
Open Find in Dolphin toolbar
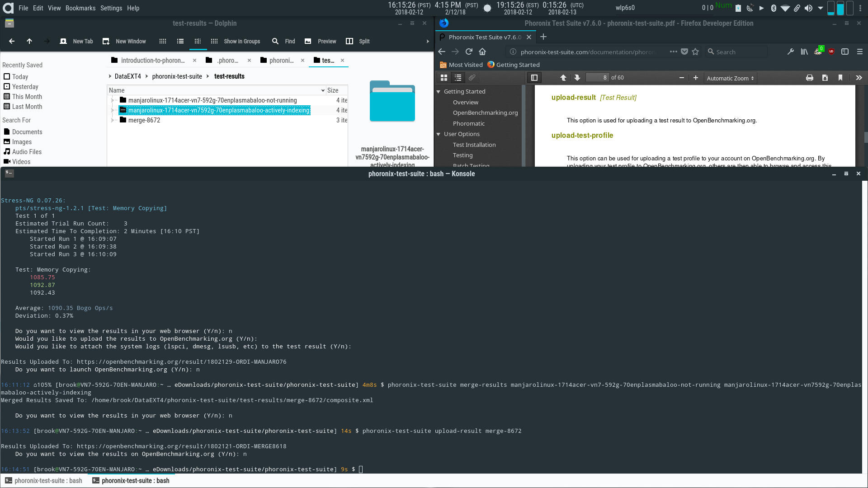click(283, 41)
